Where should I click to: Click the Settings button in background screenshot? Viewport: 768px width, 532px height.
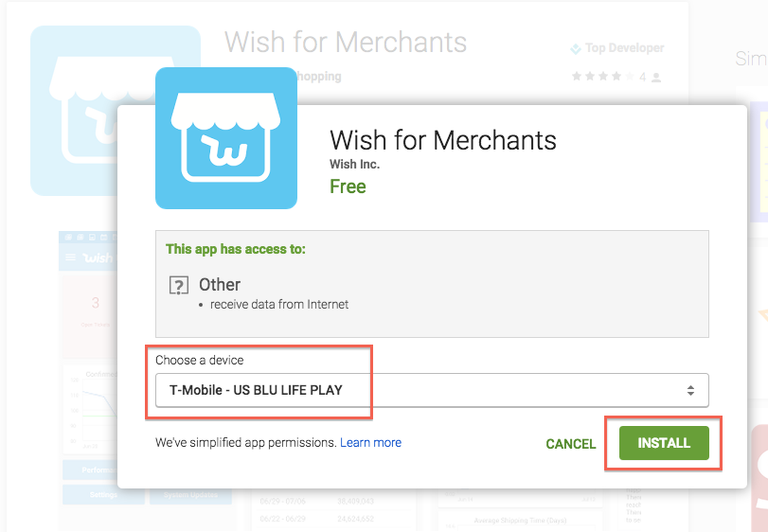tap(104, 495)
